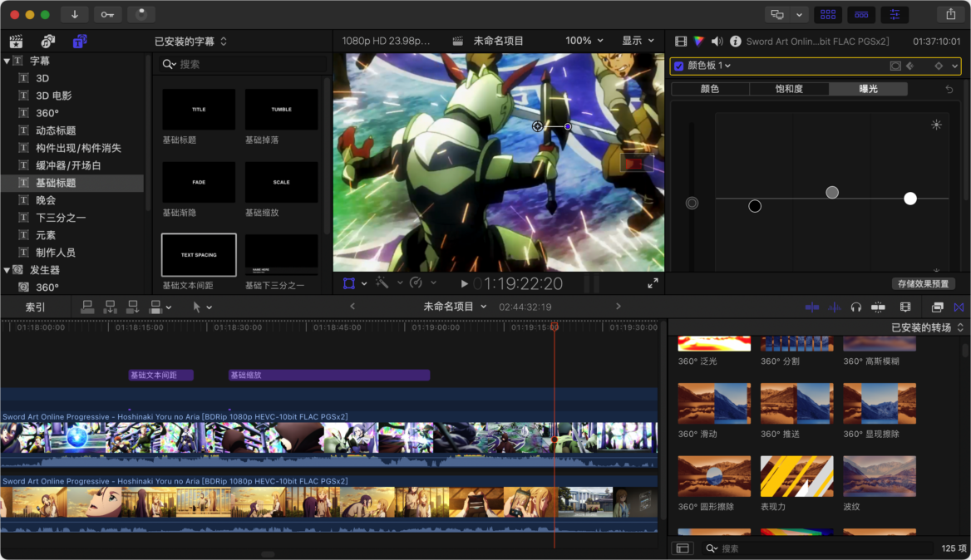Click the insert clip edit icon
971x560 pixels.
(111, 307)
